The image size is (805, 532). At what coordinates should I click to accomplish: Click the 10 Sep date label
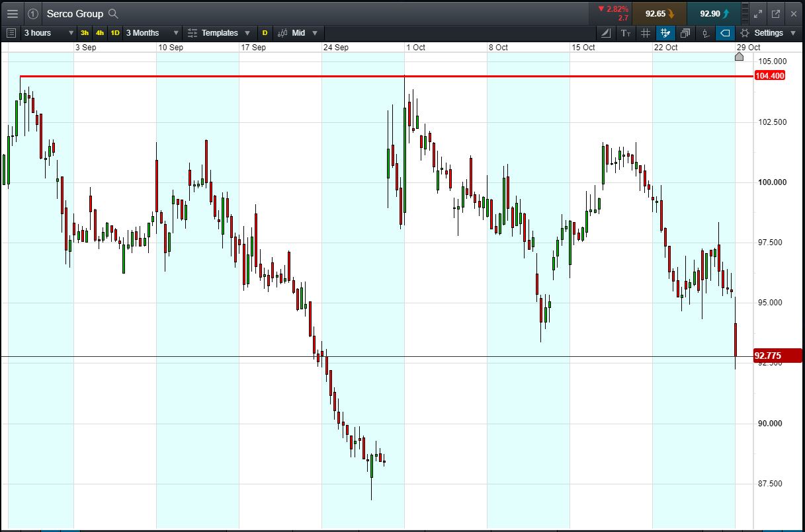tap(171, 48)
